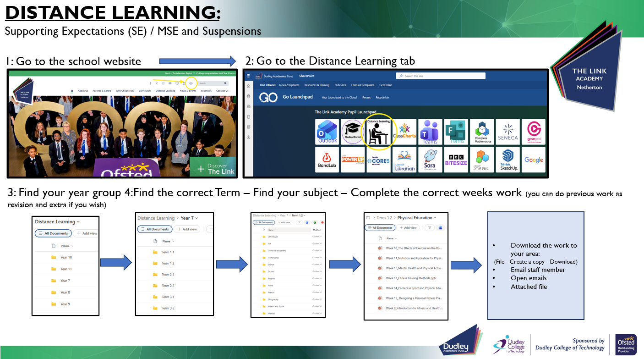Viewport: 644px width, 359px height.
Task: Select the BBC Bitesize tile
Action: [x=457, y=160]
